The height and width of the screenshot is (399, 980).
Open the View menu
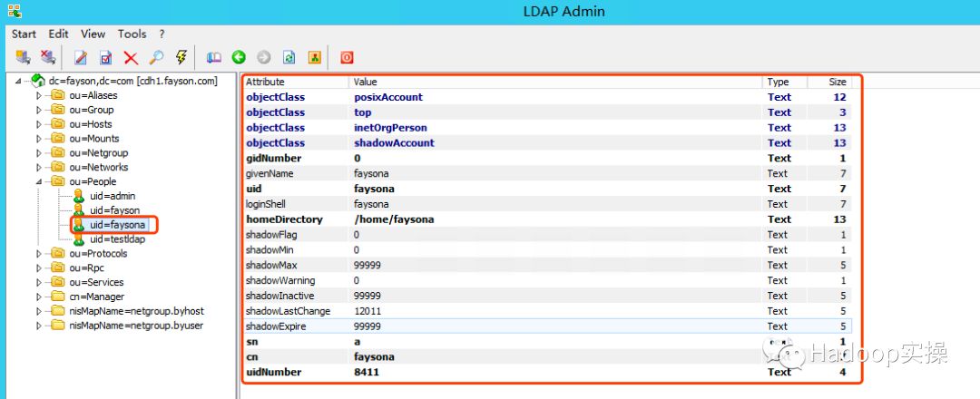93,34
